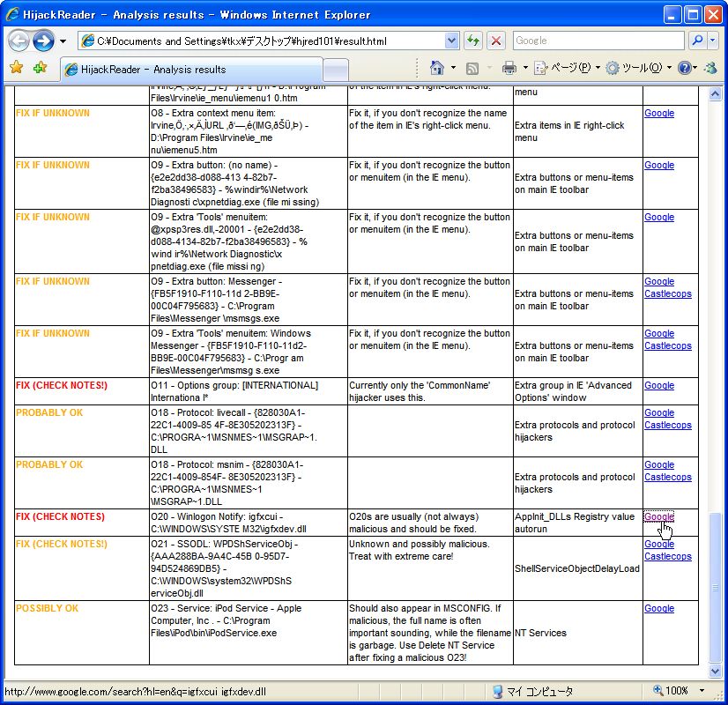Open a new blank tab
728x705 pixels.
pos(336,70)
